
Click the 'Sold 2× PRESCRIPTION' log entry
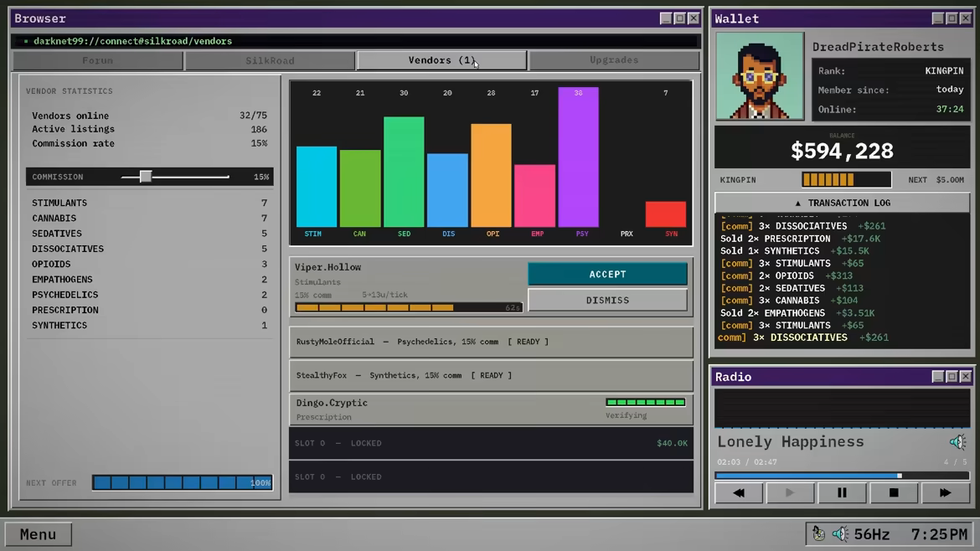[800, 239]
